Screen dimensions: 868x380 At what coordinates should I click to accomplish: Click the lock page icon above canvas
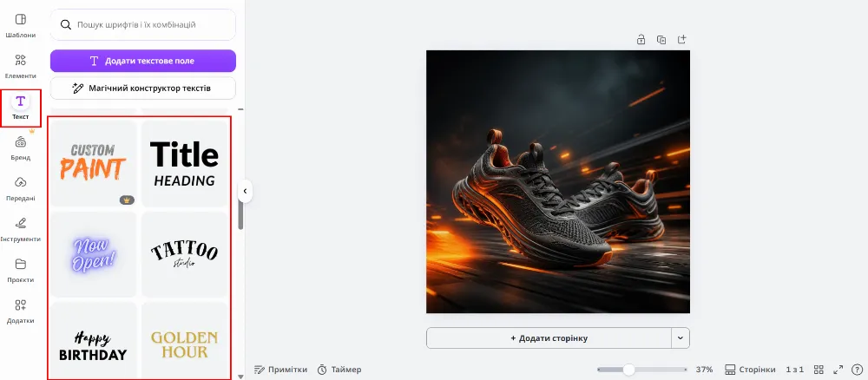[x=641, y=39]
